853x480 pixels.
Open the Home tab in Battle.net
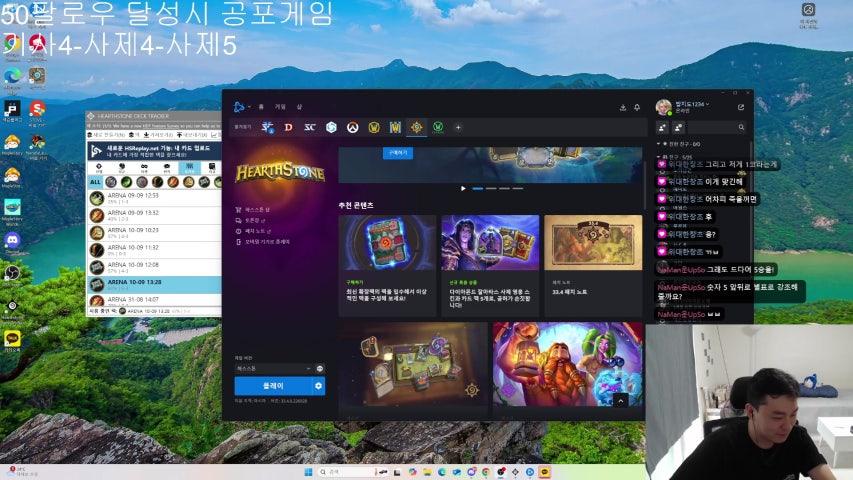[x=261, y=107]
